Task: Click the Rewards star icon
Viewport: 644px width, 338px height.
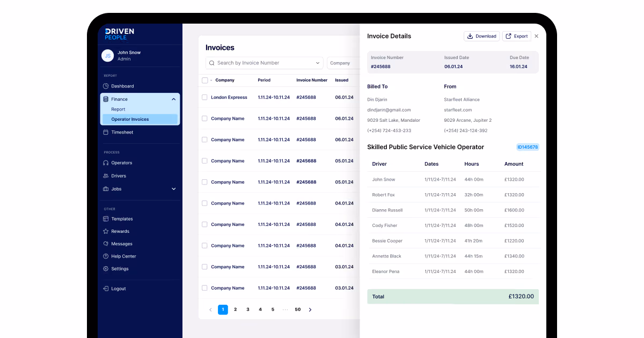Action: [106, 231]
